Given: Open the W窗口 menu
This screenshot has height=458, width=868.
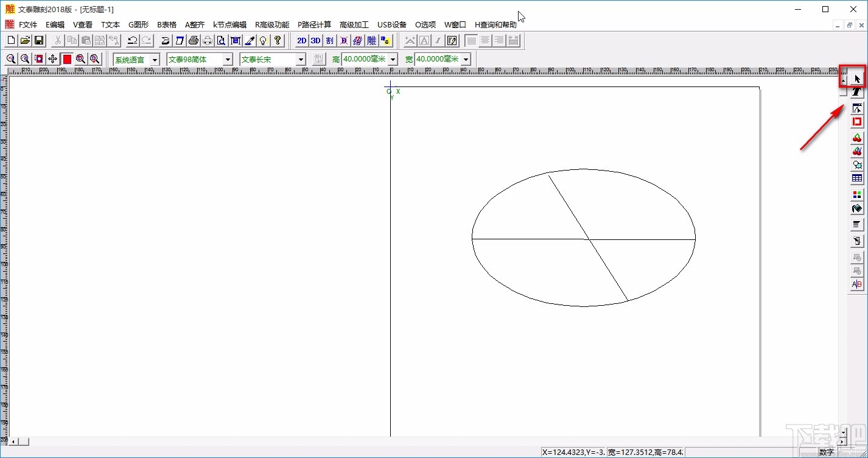Looking at the screenshot, I should [x=455, y=25].
